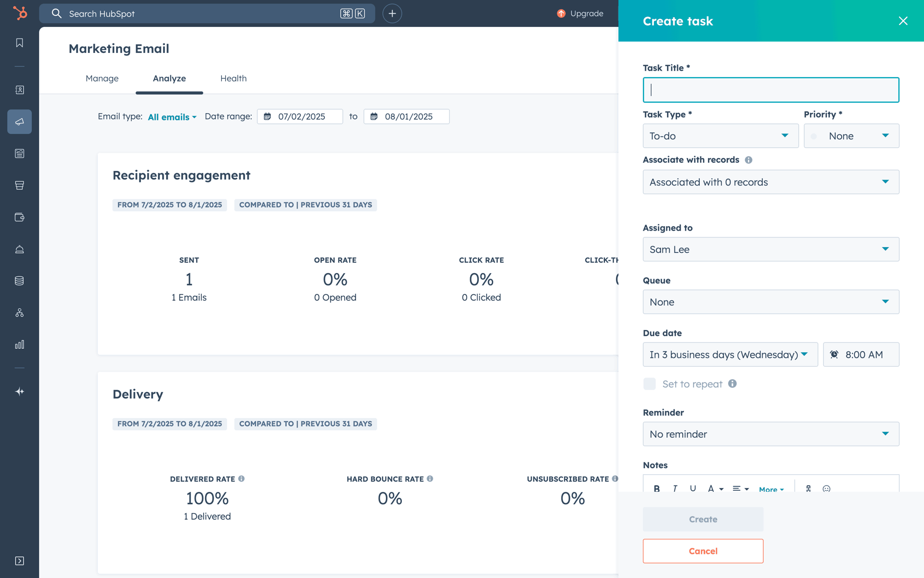Click info icon beside Associate with records

748,160
